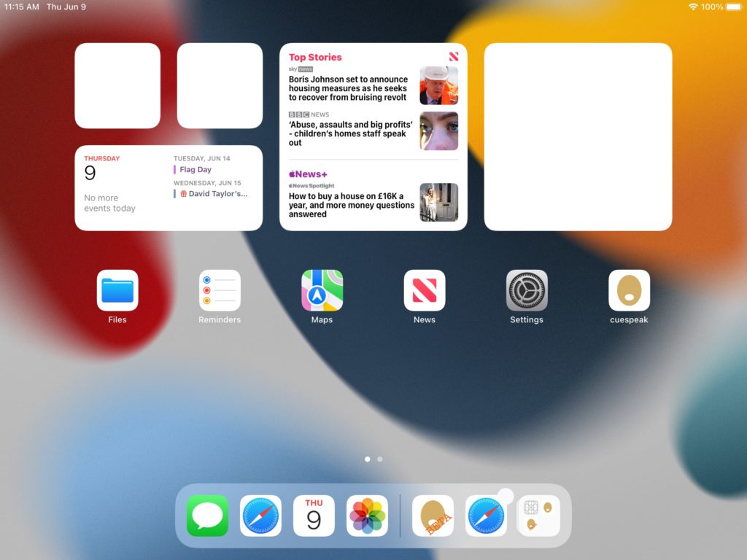Open the cuespeak BETA app in dock
This screenshot has height=560, width=747.
[433, 516]
